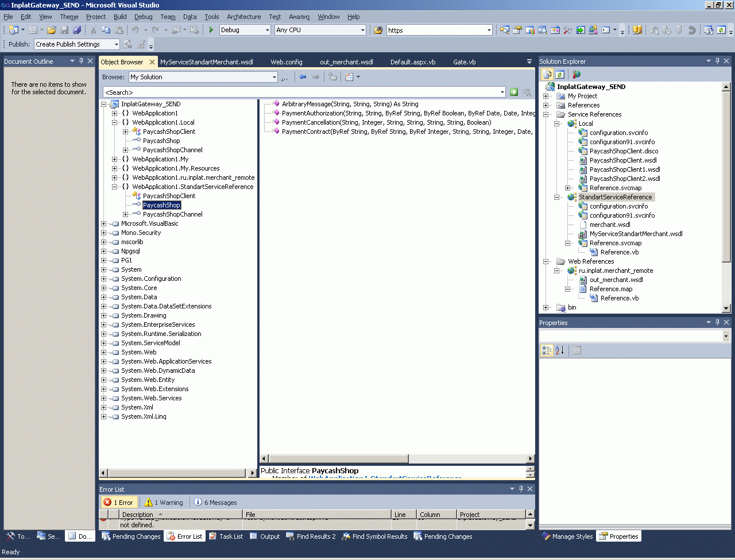Click the Open File folder icon
The width and height of the screenshot is (735, 560).
pyautogui.click(x=52, y=30)
